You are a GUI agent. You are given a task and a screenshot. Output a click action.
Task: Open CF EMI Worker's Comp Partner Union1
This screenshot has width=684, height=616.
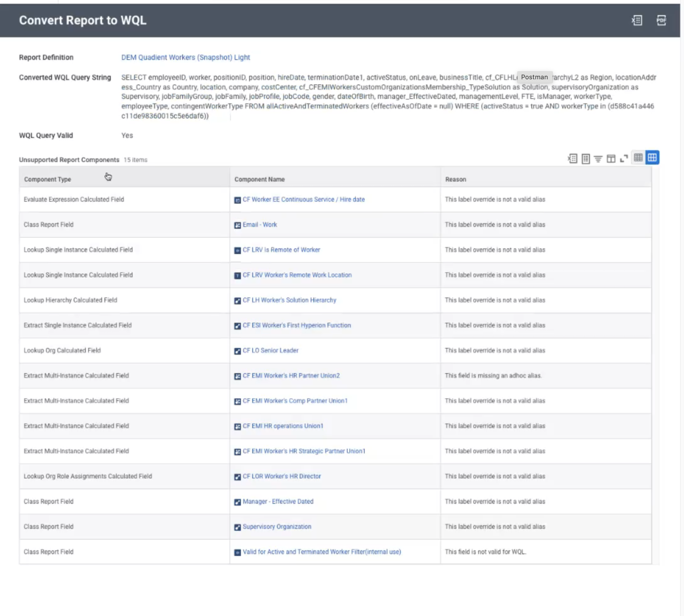point(295,401)
